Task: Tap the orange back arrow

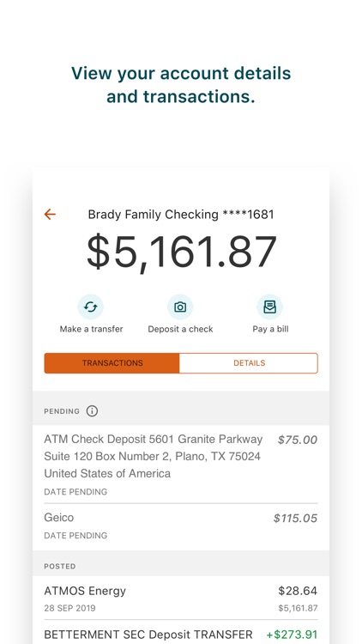Action: click(x=50, y=214)
